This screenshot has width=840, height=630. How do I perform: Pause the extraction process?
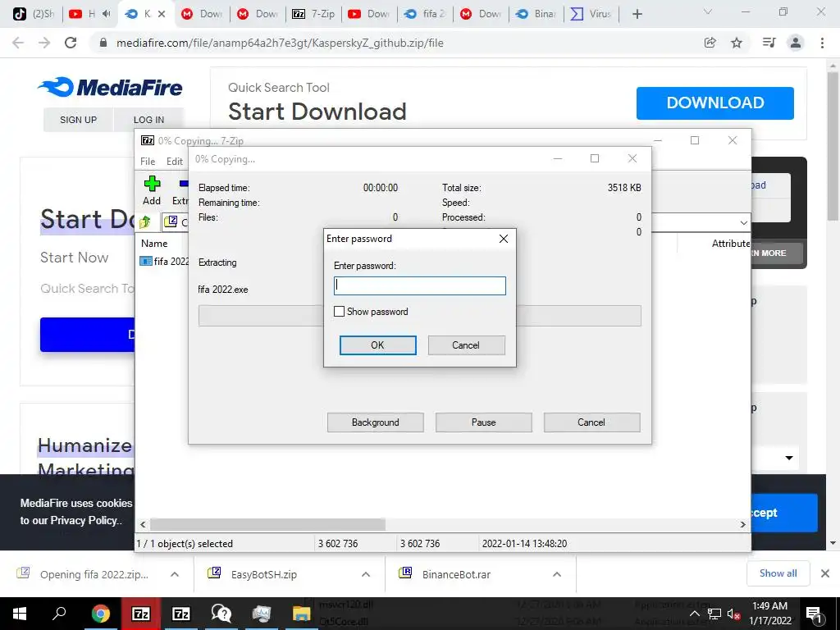tap(483, 422)
